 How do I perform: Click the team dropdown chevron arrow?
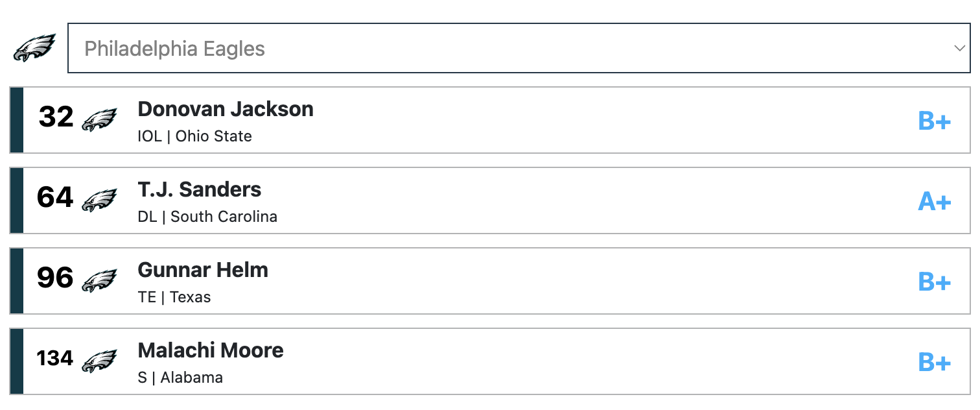(x=959, y=49)
